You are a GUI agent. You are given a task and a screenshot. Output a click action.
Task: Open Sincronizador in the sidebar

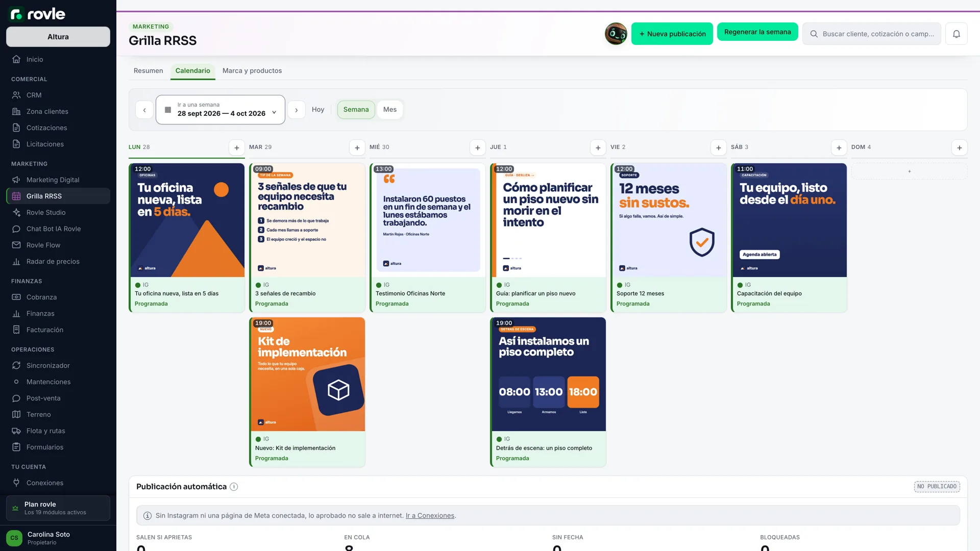[58, 365]
